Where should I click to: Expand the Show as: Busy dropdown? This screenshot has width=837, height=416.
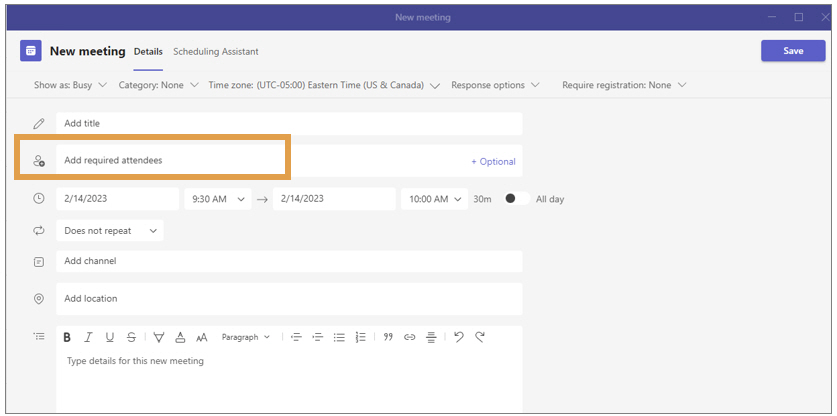[x=69, y=85]
